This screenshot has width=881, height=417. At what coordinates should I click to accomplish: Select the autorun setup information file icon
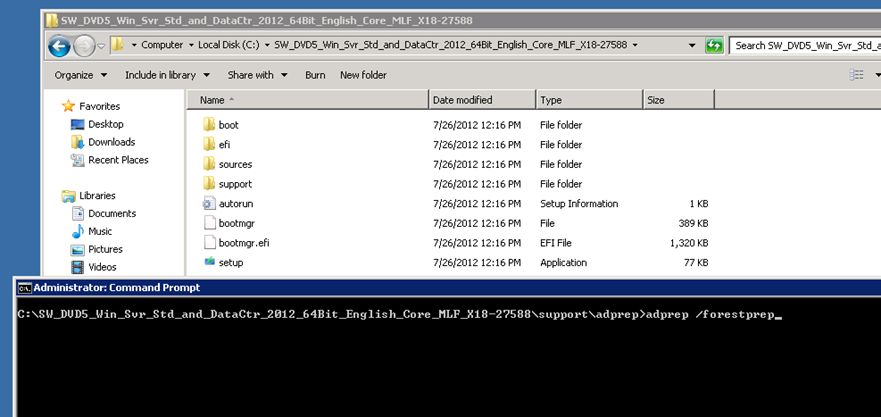coord(209,203)
